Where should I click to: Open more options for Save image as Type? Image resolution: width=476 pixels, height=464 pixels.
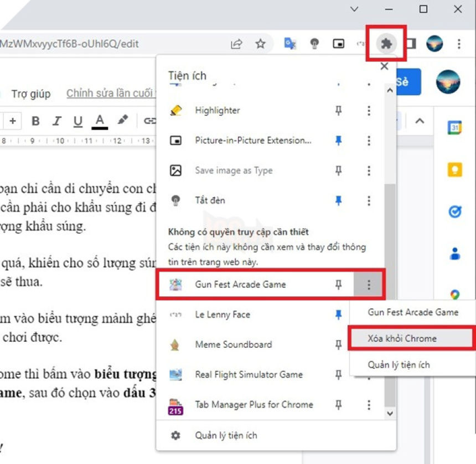pyautogui.click(x=369, y=171)
